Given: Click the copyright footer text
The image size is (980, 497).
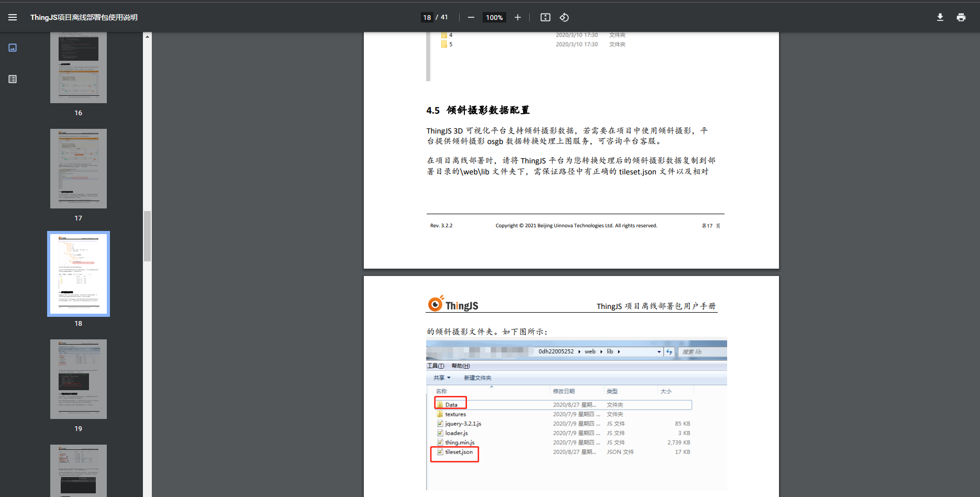Looking at the screenshot, I should click(576, 226).
